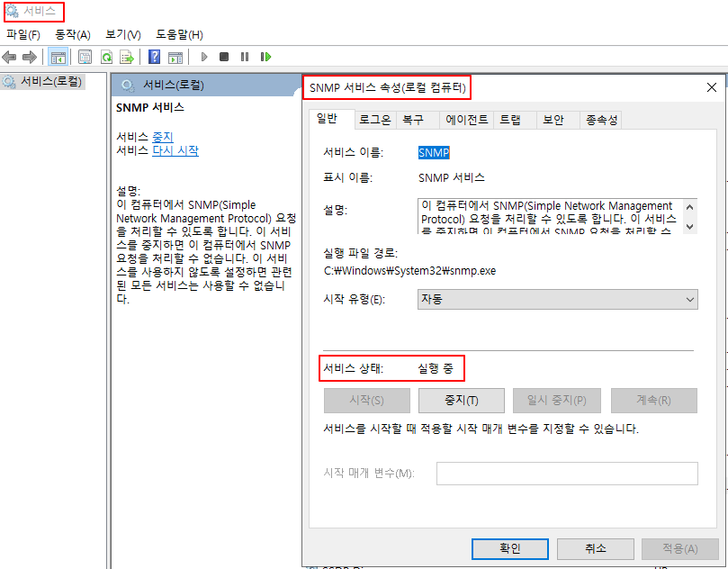Click the executable path snmp.exe text
The height and width of the screenshot is (569, 728).
click(x=410, y=271)
